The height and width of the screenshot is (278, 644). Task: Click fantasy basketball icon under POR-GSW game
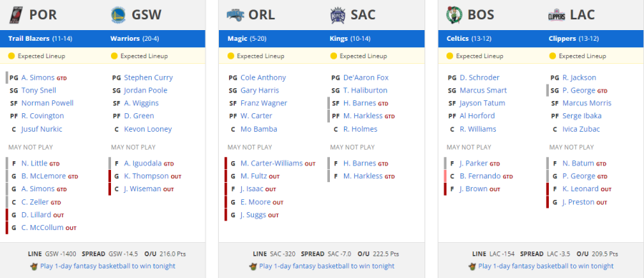pos(34,266)
